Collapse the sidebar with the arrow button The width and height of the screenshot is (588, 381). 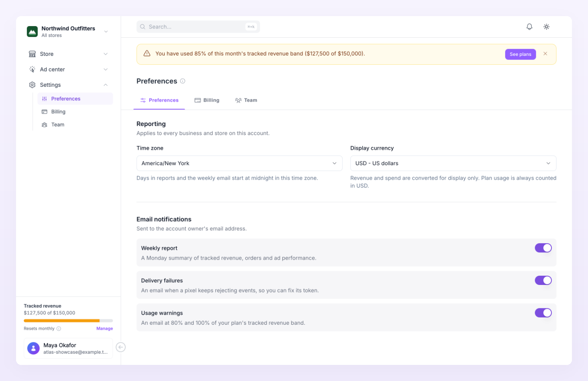click(120, 347)
